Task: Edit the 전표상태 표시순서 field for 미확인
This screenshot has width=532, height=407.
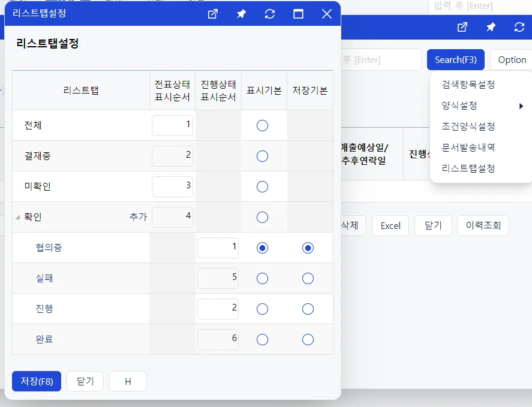Action: [x=172, y=186]
